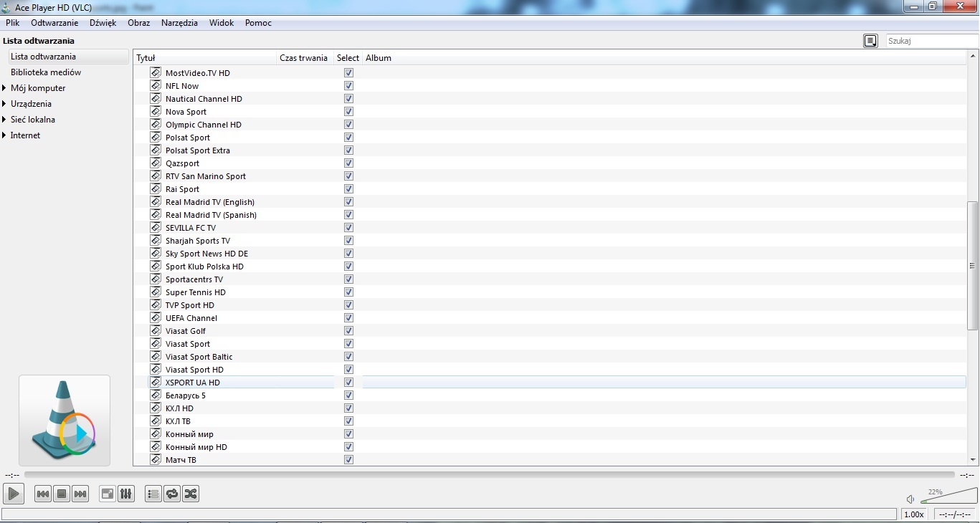Click the playlist item icon for Viasat Golf
Image resolution: width=980 pixels, height=523 pixels.
(156, 330)
